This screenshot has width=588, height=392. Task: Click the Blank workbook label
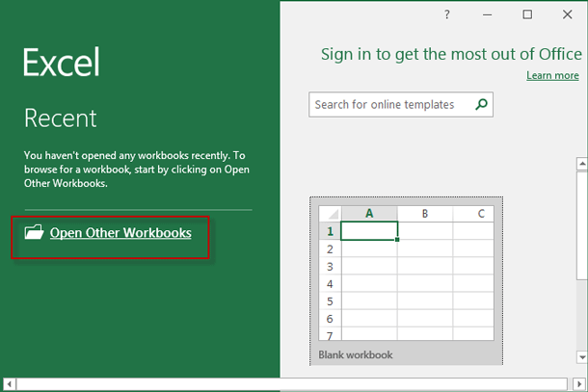(355, 354)
